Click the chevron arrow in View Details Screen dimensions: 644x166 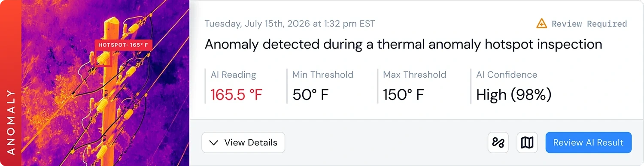[213, 143]
